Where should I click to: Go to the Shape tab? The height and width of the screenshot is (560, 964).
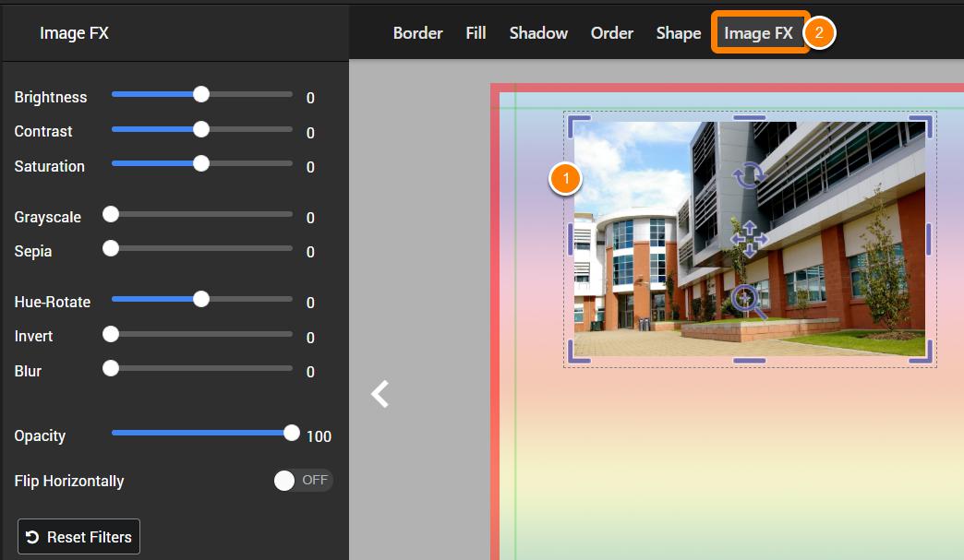[679, 33]
